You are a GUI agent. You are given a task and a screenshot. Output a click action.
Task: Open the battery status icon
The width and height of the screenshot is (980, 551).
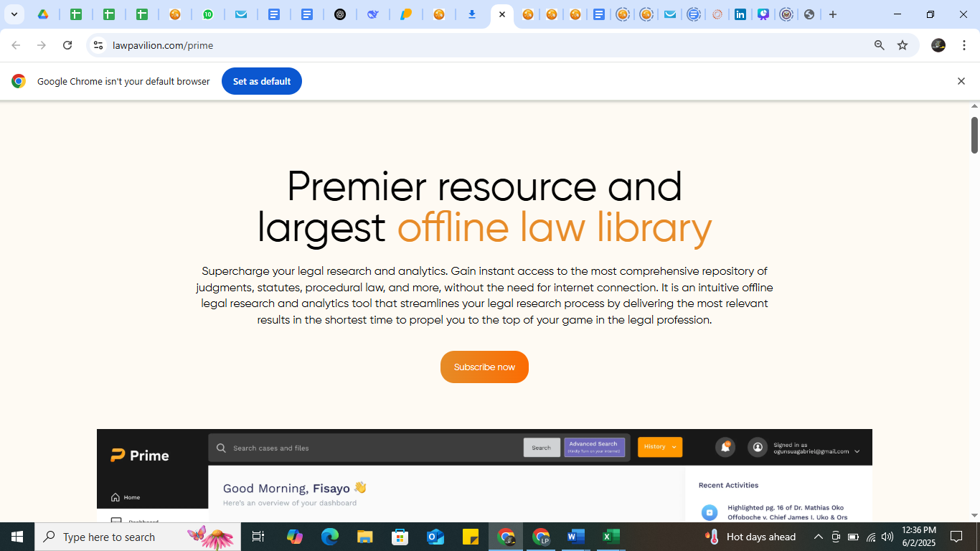[853, 537]
